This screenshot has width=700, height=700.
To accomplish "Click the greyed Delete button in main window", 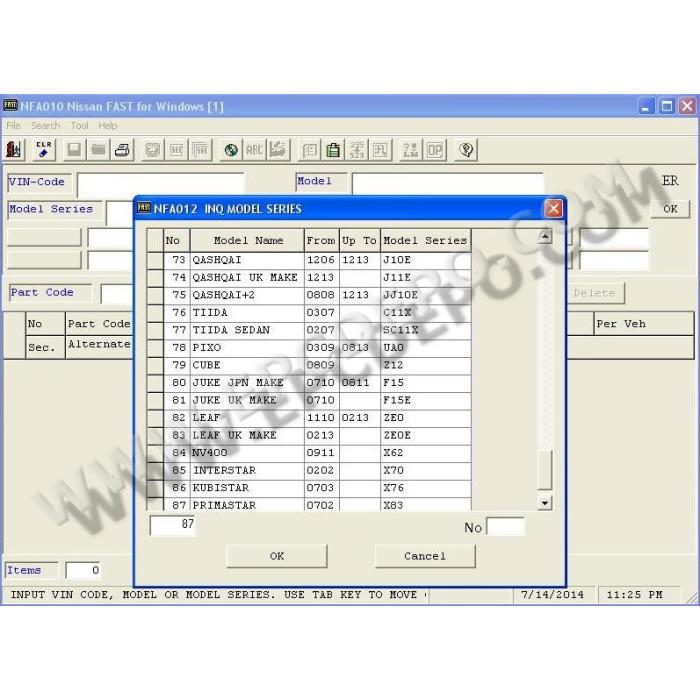I will 594,293.
